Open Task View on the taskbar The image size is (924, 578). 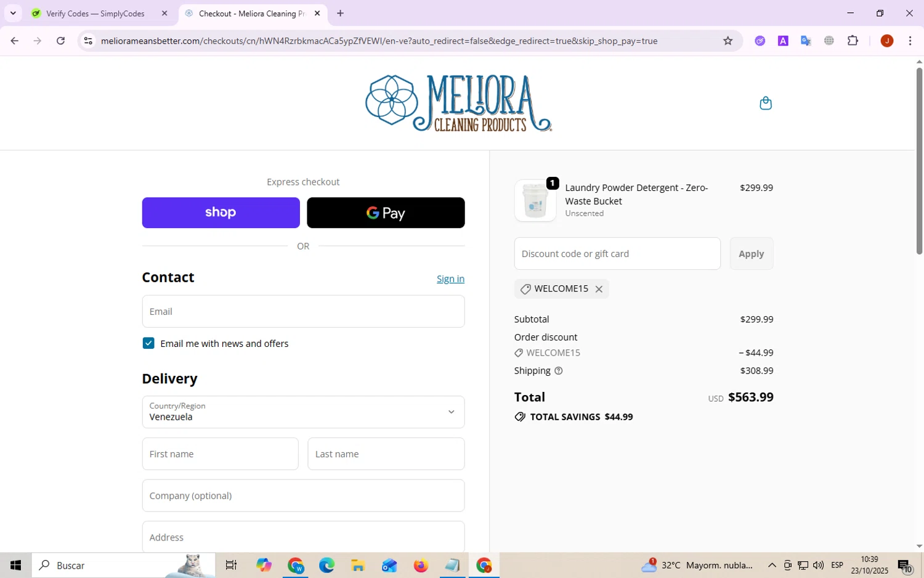pos(232,565)
